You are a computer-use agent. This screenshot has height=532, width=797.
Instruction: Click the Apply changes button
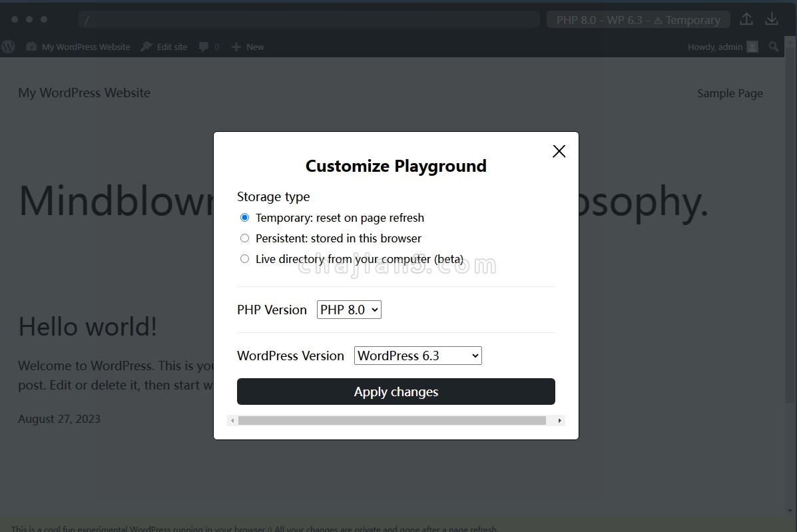[396, 392]
